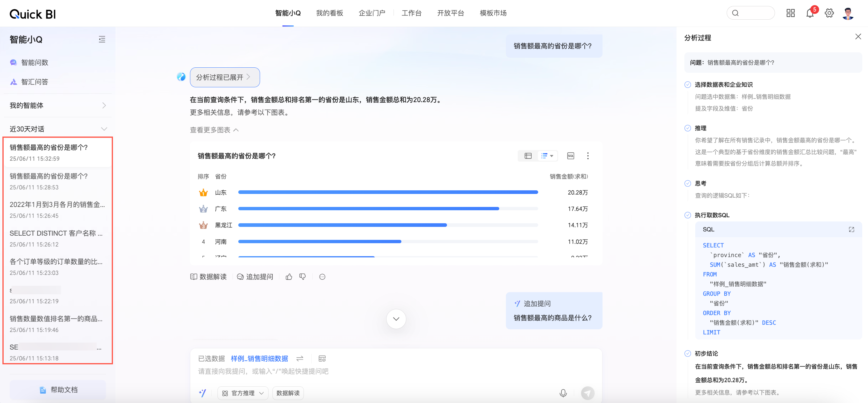Open 开放平台 tab

[450, 13]
